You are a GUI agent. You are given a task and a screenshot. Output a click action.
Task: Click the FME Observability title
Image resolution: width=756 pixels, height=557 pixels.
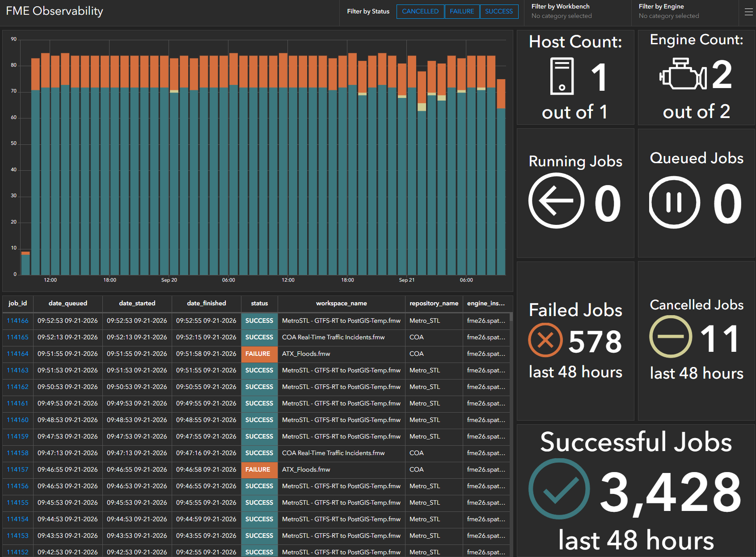[x=55, y=11]
